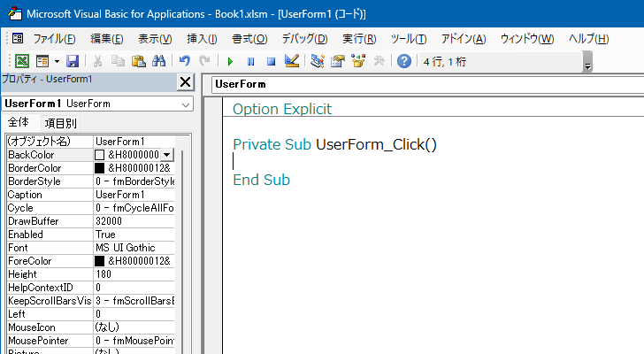644x354 pixels.
Task: Open Visual Basic Help question mark icon
Action: 404,62
